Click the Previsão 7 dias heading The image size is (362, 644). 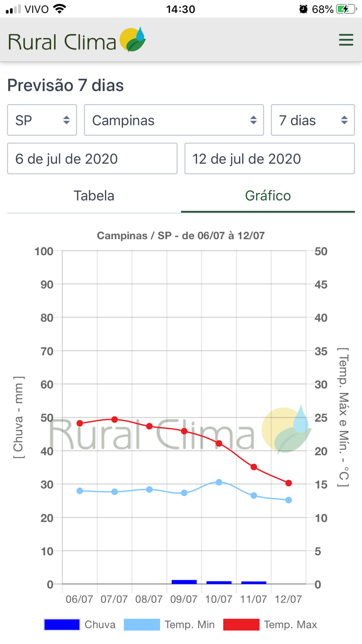65,85
